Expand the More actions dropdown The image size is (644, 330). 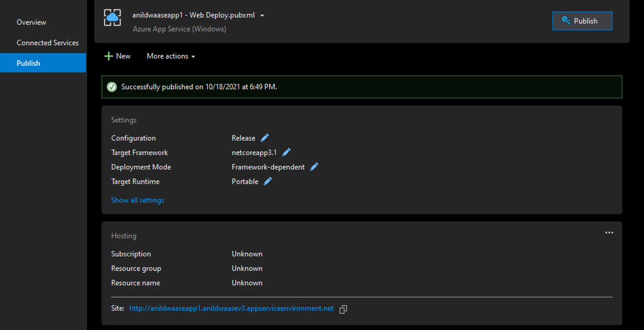(170, 56)
